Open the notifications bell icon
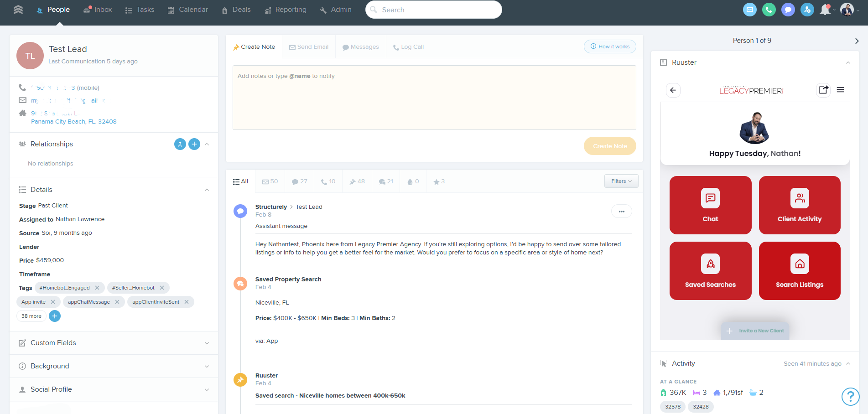Screen dimensions: 868x414 [825, 10]
